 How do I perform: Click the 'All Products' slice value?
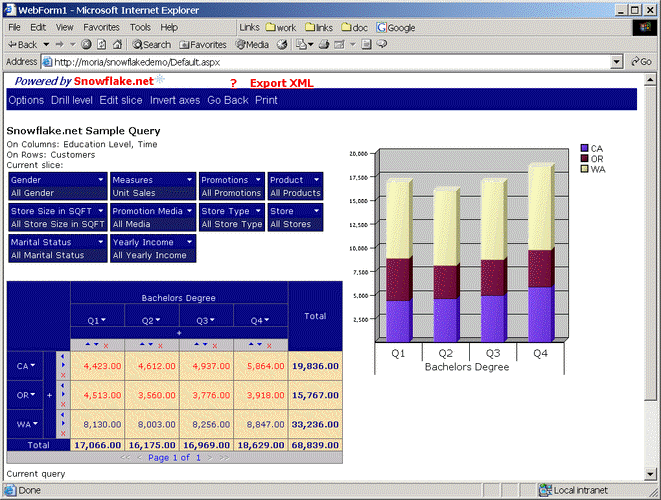(x=295, y=193)
